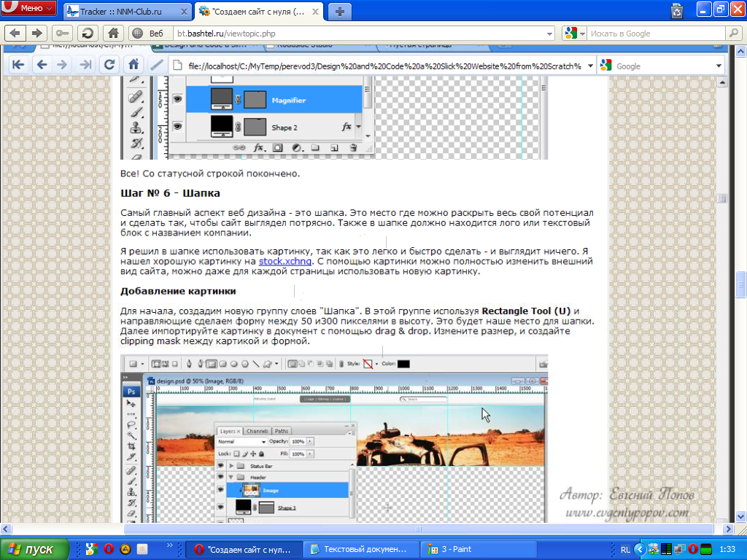This screenshot has height=560, width=747.
Task: Expand the Shape 2 layer fx arrow
Action: [358, 127]
